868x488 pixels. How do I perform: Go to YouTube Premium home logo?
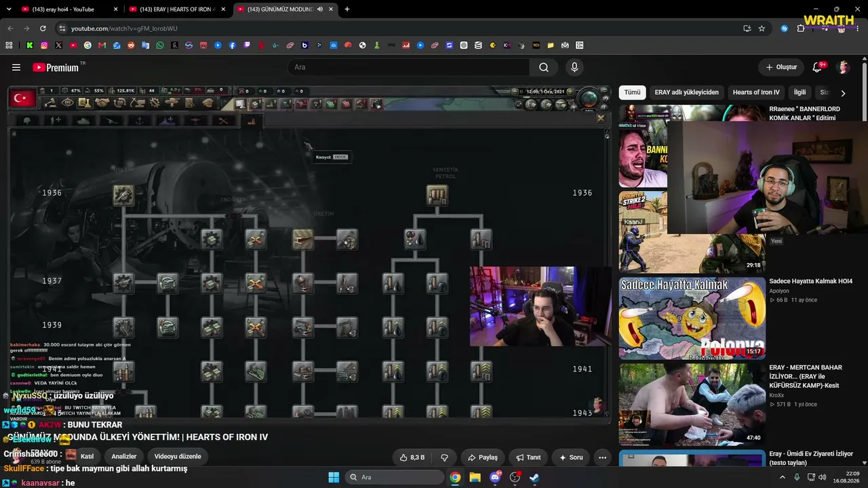click(x=56, y=67)
